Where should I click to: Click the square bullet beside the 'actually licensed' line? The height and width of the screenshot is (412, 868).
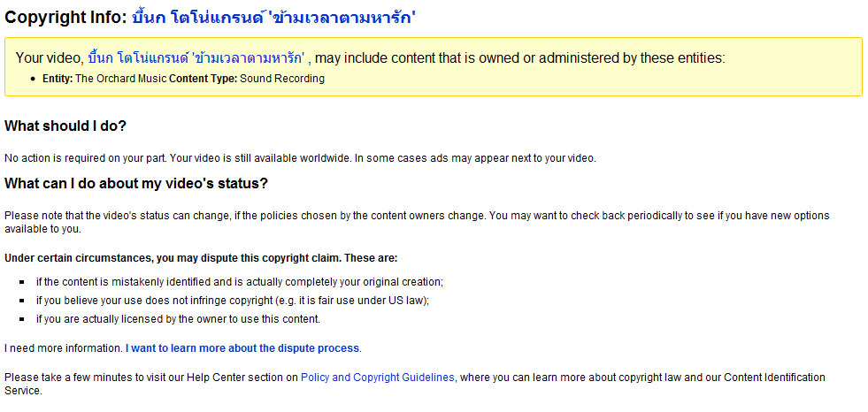(22, 319)
